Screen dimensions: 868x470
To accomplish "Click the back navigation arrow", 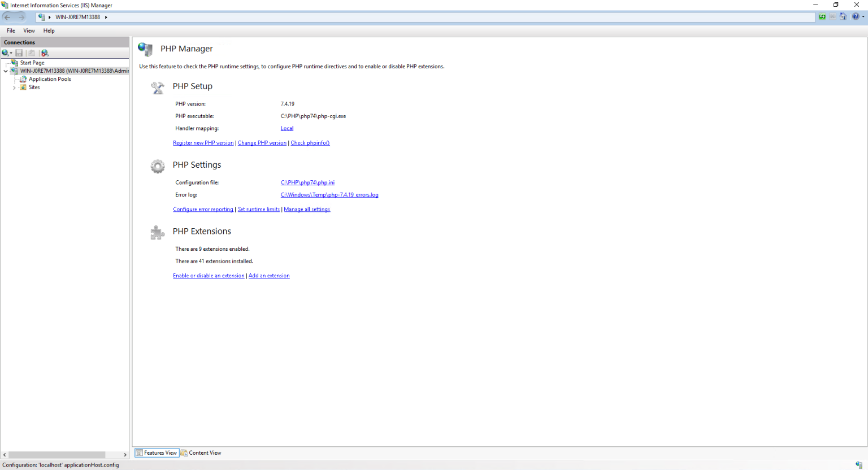I will [x=8, y=16].
